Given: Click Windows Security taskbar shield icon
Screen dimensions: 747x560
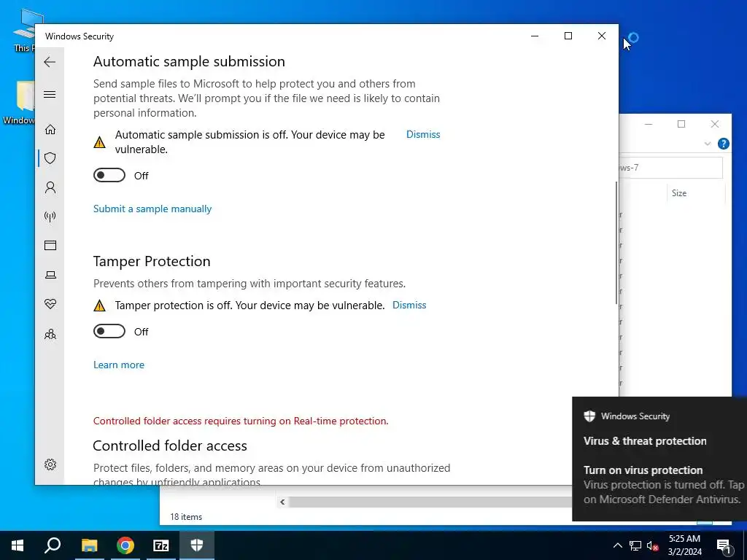Looking at the screenshot, I should (197, 545).
